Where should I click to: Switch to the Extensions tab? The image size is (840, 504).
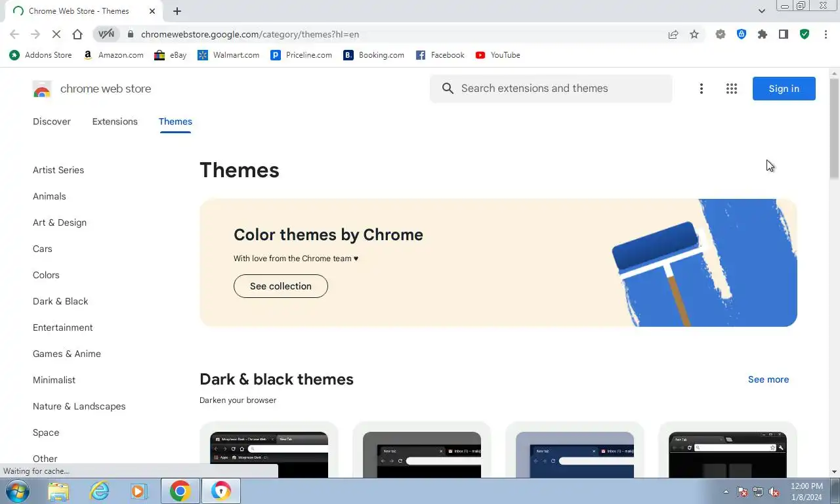point(115,121)
